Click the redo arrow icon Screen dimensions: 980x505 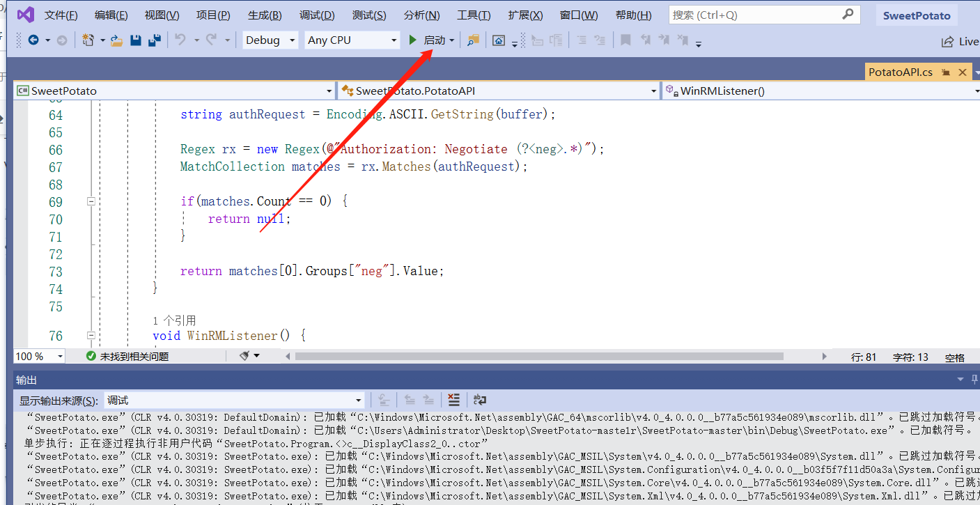point(212,40)
